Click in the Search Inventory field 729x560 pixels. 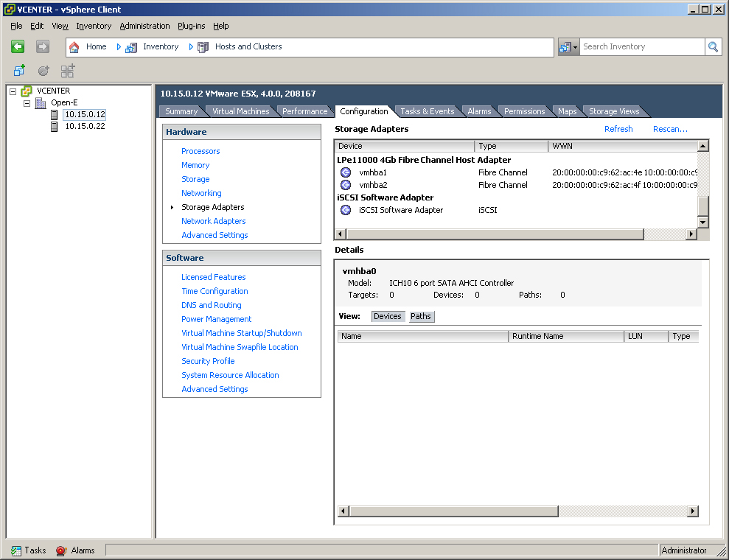pos(641,46)
